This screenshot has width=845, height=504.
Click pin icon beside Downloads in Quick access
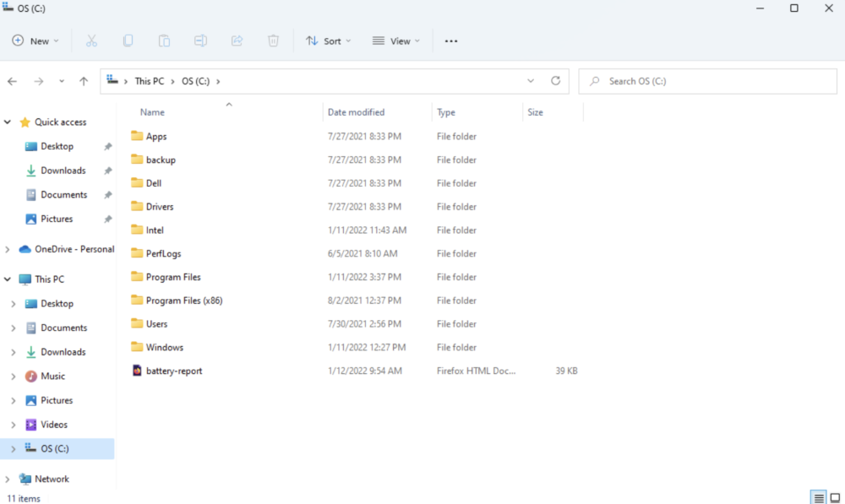point(108,171)
